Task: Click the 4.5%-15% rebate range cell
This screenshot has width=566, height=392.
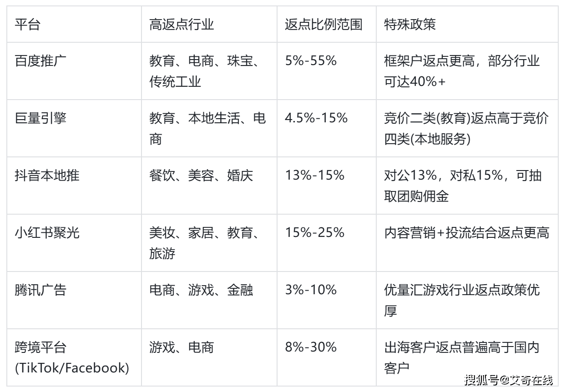Action: 316,118
